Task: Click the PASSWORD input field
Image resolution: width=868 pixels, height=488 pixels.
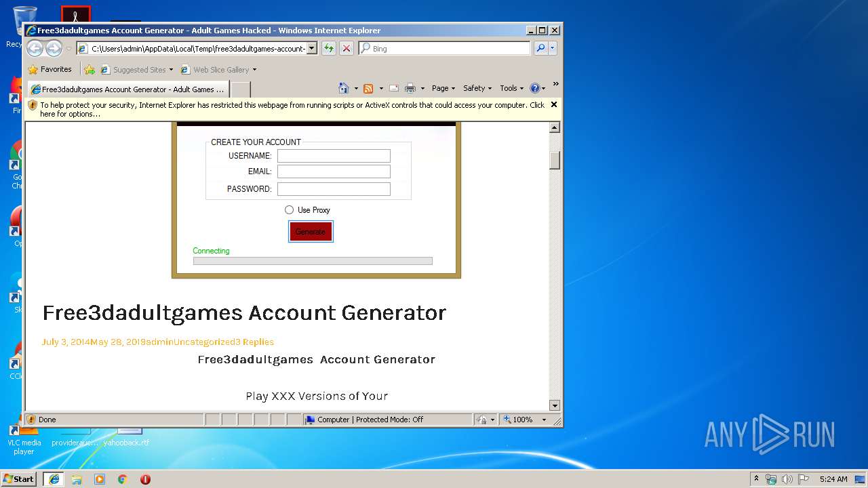Action: click(334, 189)
